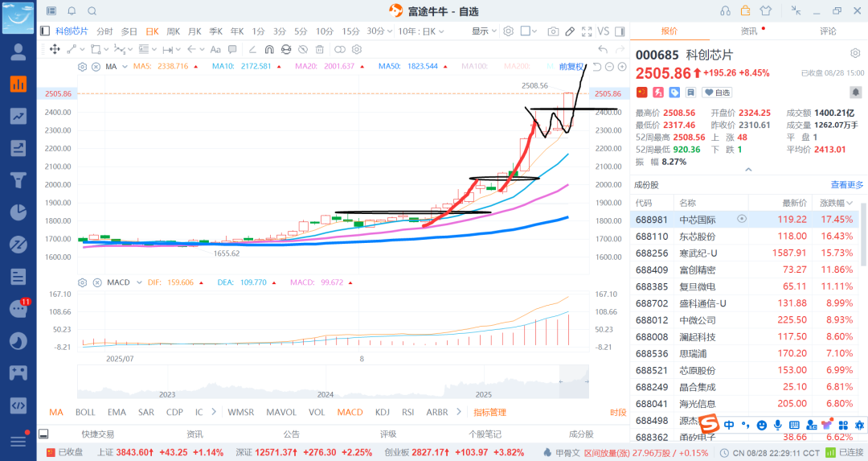The height and width of the screenshot is (461, 868).
Task: Remove the MACD indicator with its X
Action: pos(97,282)
